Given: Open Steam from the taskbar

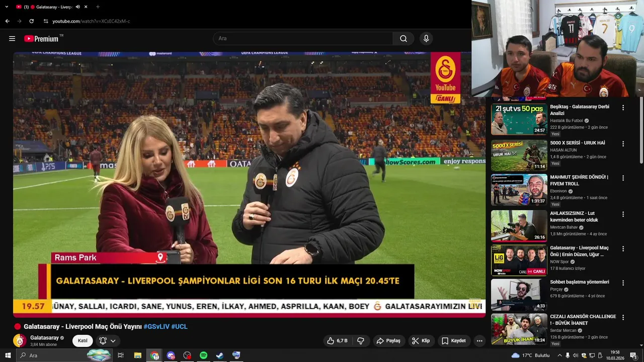Looking at the screenshot, I should 220,355.
